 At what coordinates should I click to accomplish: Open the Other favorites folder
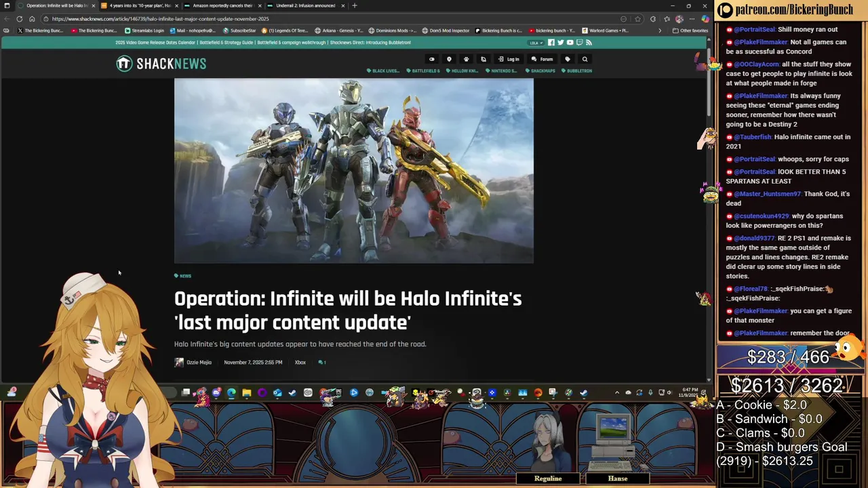tap(690, 30)
